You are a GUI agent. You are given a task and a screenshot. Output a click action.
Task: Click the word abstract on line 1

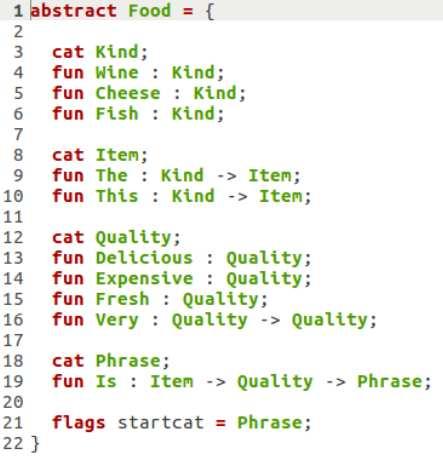coord(73,11)
